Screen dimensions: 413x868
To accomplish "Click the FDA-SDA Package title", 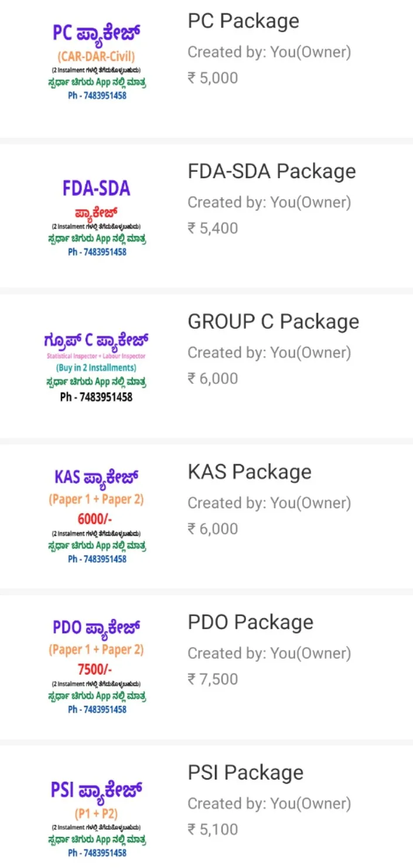I will pyautogui.click(x=272, y=171).
